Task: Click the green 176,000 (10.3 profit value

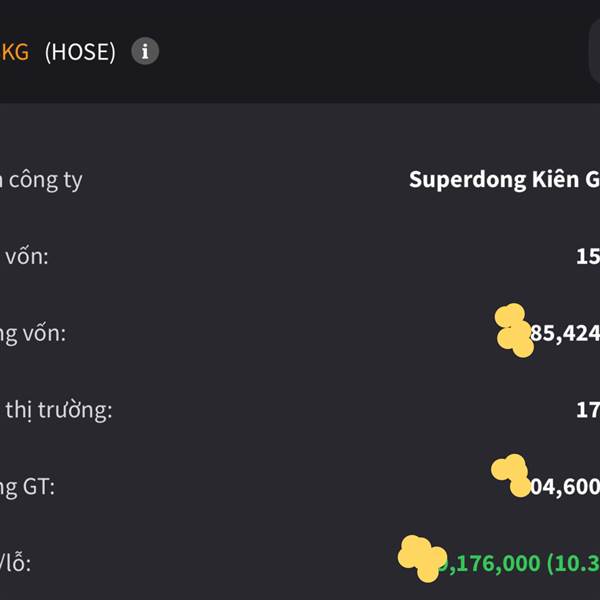Action: point(521,564)
